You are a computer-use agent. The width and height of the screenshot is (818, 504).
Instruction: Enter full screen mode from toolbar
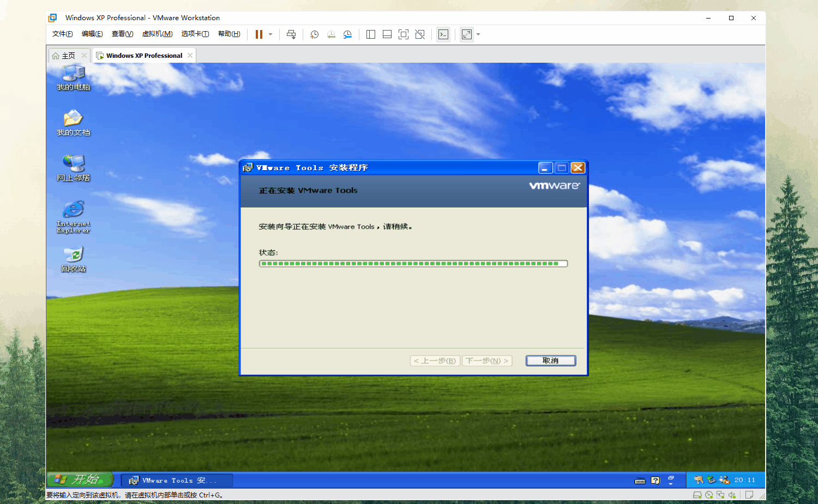coord(404,34)
